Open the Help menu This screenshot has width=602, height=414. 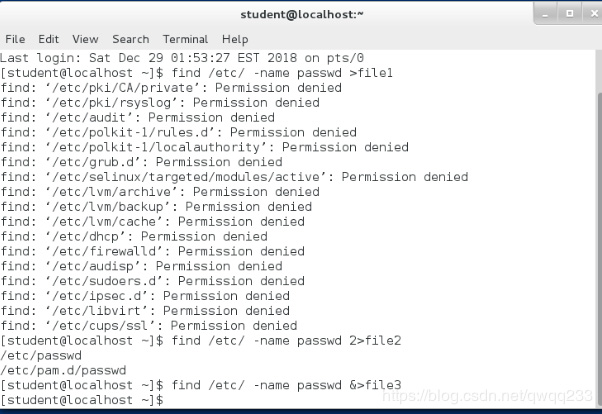235,39
